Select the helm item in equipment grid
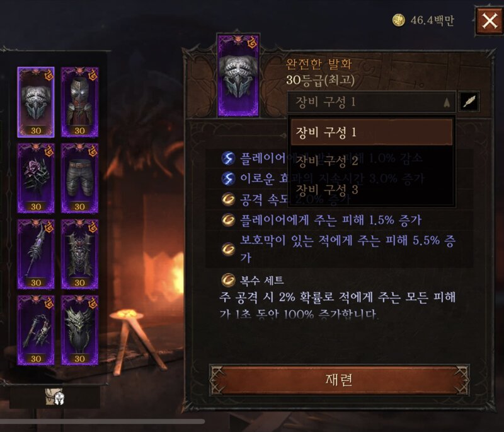 point(36,102)
